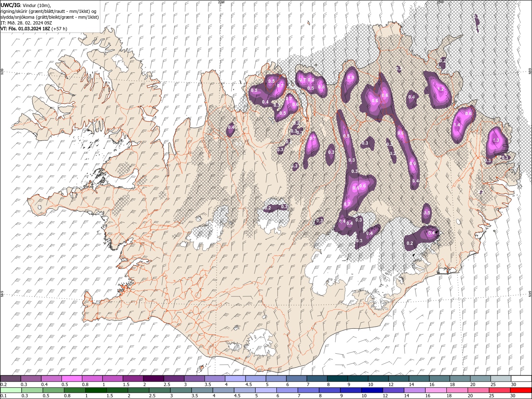The width and height of the screenshot is (532, 399).
Task: Pick the light pink 16 swatch in lower legend row
Action: 435,390
